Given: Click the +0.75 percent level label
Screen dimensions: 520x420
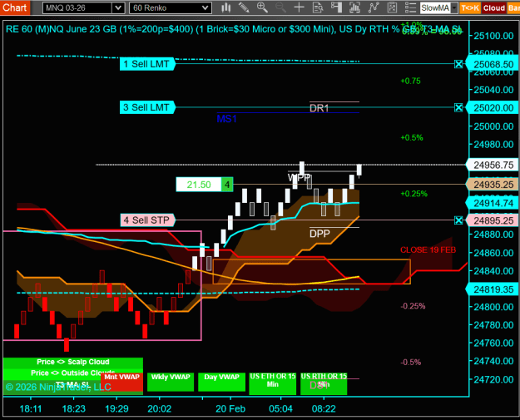Looking at the screenshot, I should point(410,81).
